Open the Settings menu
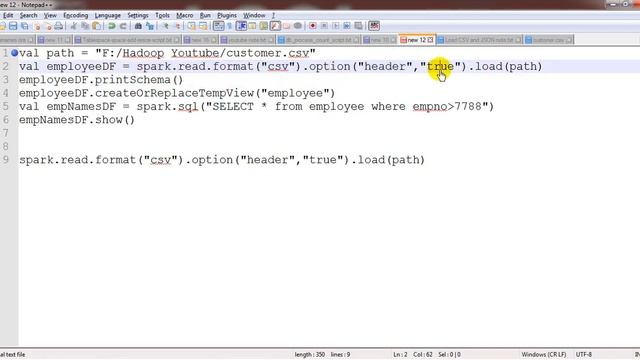The height and width of the screenshot is (360, 640). [x=138, y=16]
